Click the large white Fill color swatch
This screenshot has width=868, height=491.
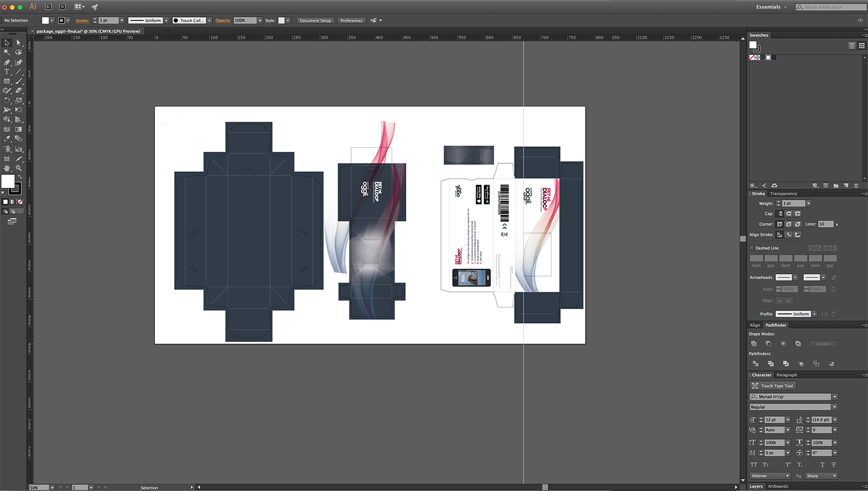point(8,182)
